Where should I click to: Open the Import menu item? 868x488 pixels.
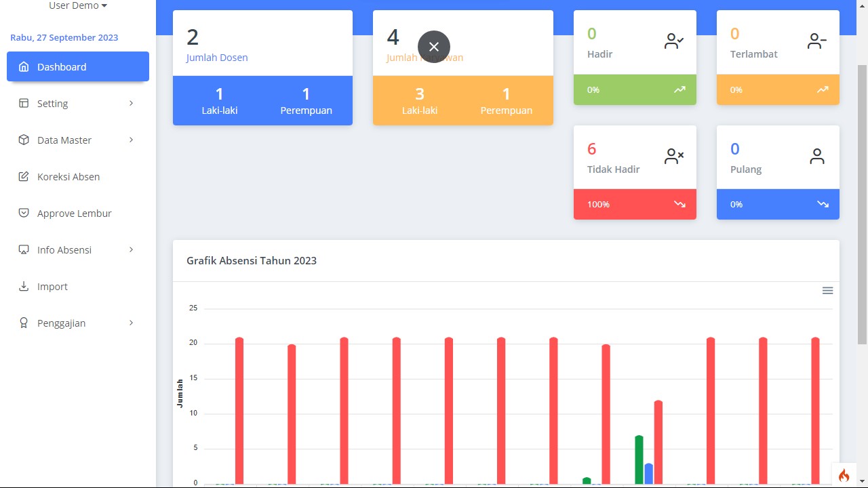(x=52, y=287)
